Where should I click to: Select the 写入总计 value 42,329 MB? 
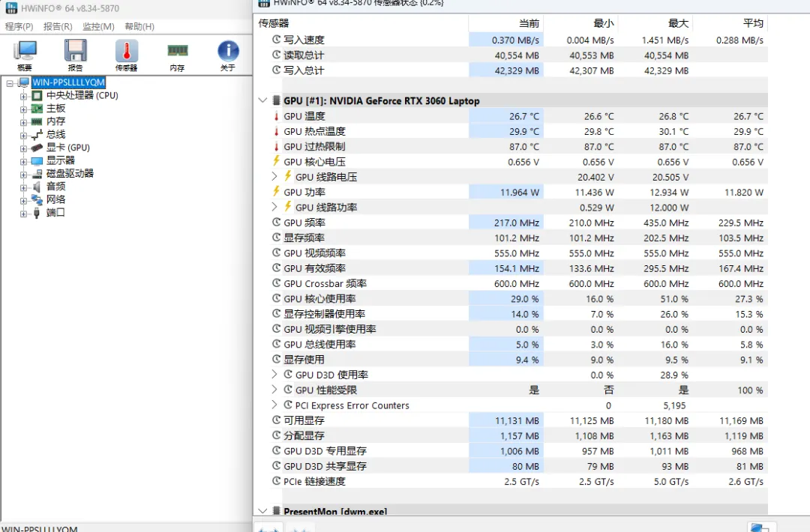point(517,70)
